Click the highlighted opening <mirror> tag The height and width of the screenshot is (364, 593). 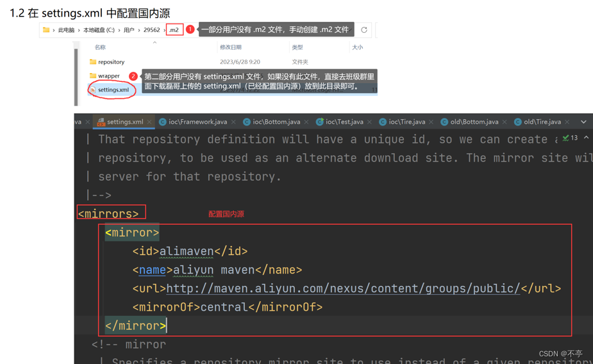pyautogui.click(x=132, y=233)
